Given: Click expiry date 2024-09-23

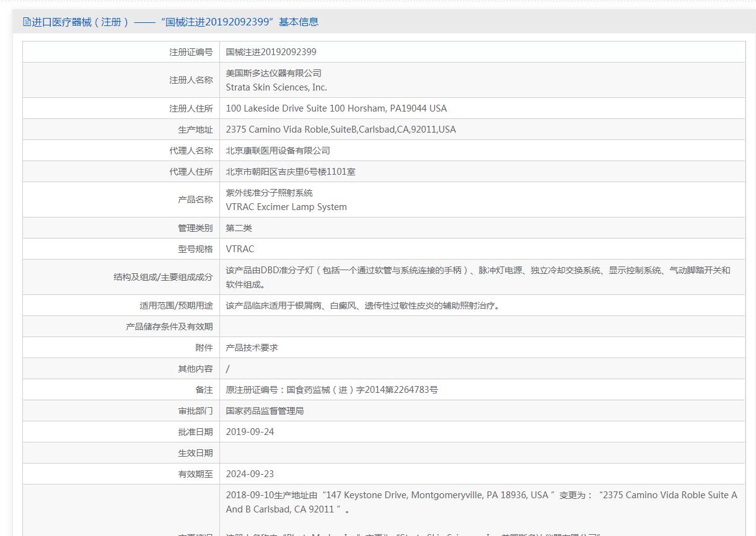Looking at the screenshot, I should (250, 474).
